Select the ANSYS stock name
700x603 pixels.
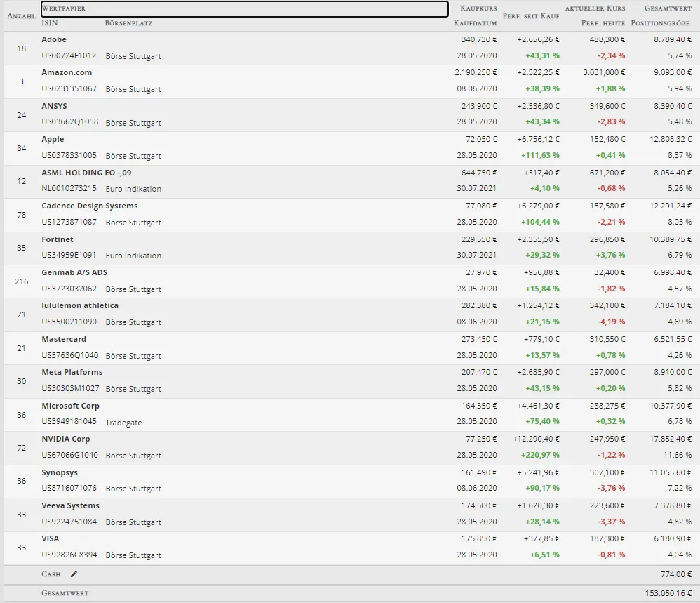(54, 106)
